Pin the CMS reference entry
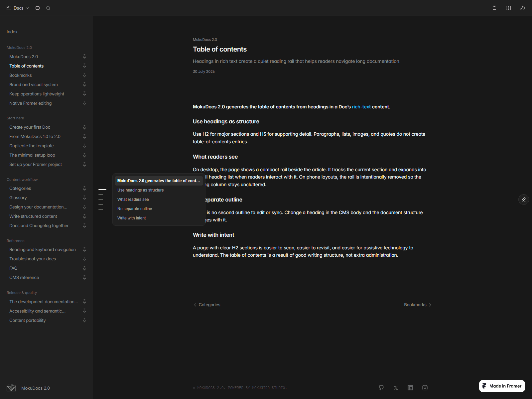 [x=84, y=277]
